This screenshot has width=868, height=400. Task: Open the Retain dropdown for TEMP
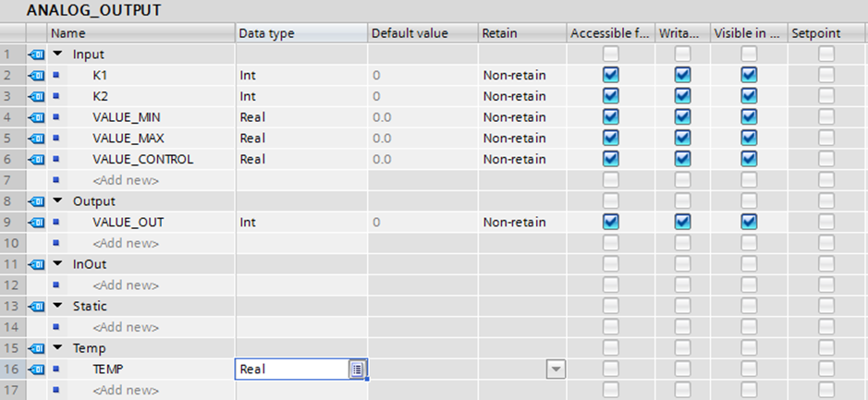click(x=556, y=370)
